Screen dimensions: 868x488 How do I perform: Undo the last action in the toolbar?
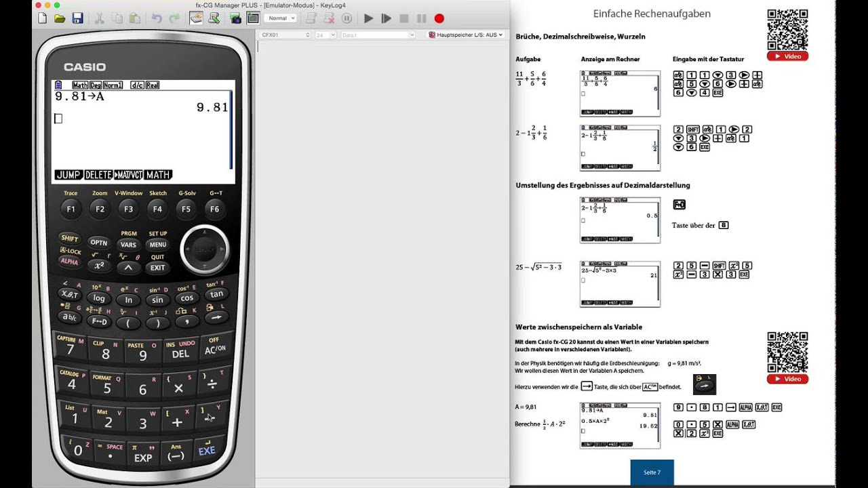tap(157, 18)
